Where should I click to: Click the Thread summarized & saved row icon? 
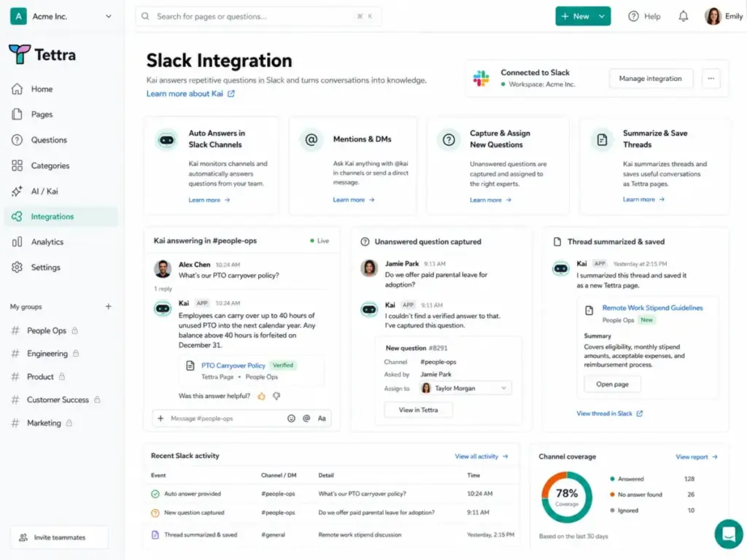(155, 534)
